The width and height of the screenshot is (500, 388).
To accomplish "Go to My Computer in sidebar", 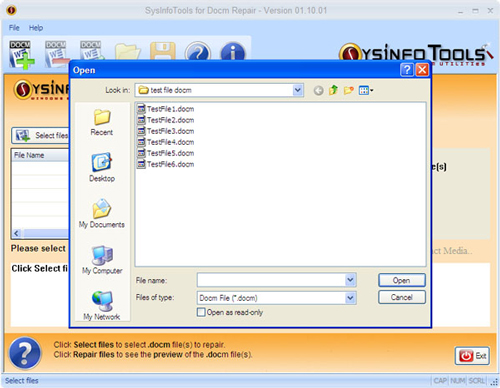I will tap(102, 260).
